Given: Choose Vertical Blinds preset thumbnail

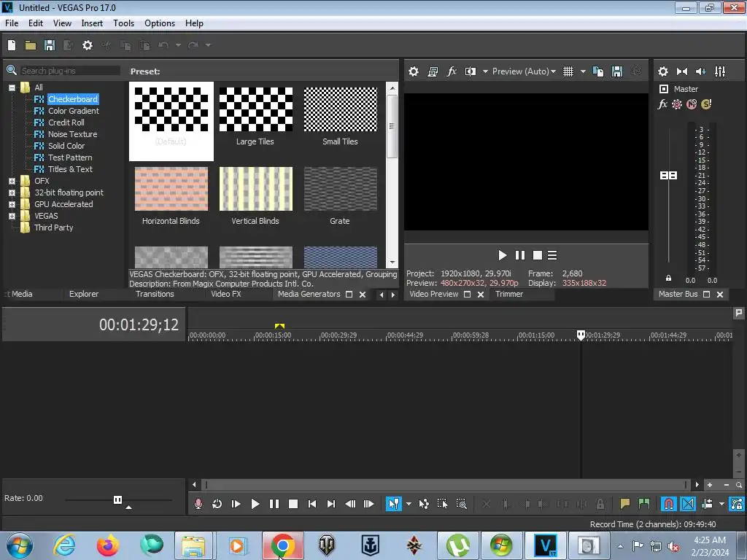Looking at the screenshot, I should 256,189.
